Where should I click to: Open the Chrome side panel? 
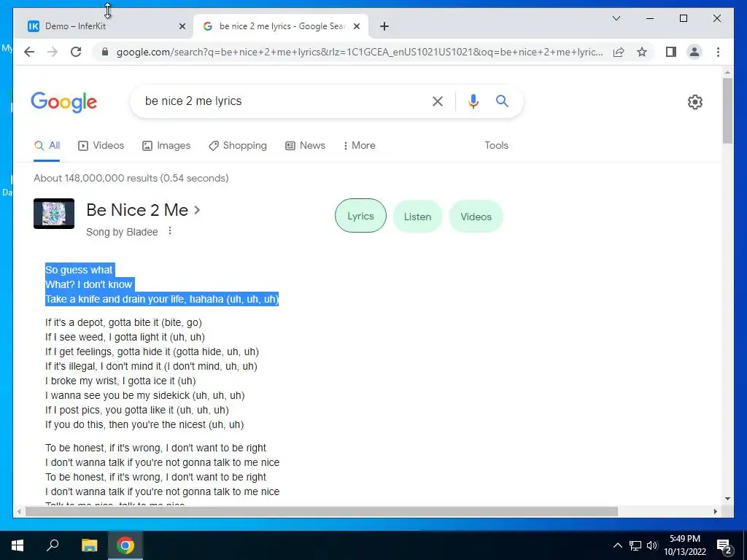click(671, 52)
